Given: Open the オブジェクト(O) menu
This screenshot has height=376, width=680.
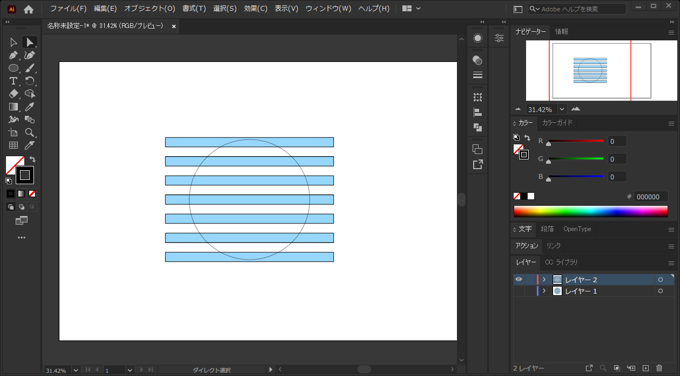Looking at the screenshot, I should click(150, 9).
